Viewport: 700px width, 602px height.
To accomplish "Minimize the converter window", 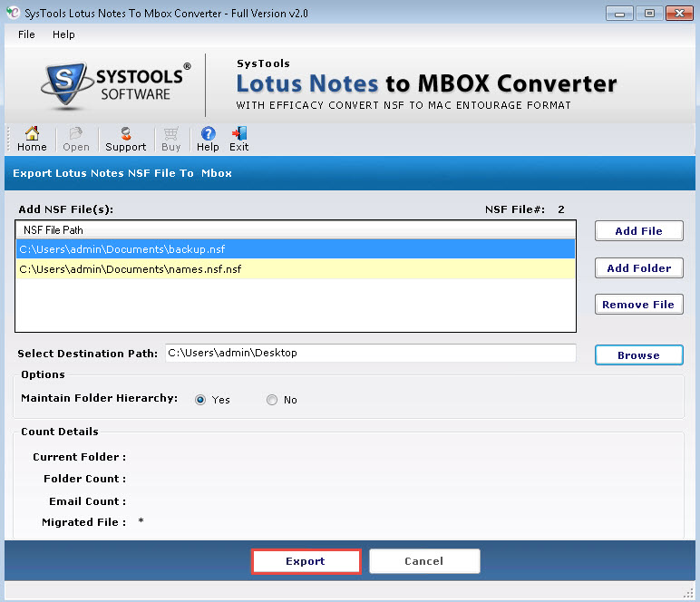I will [619, 14].
